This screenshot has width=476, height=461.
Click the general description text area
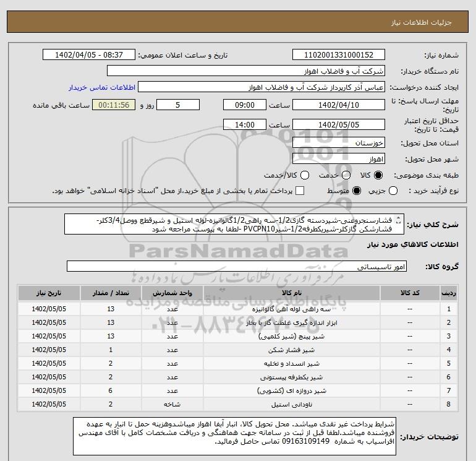(234, 224)
